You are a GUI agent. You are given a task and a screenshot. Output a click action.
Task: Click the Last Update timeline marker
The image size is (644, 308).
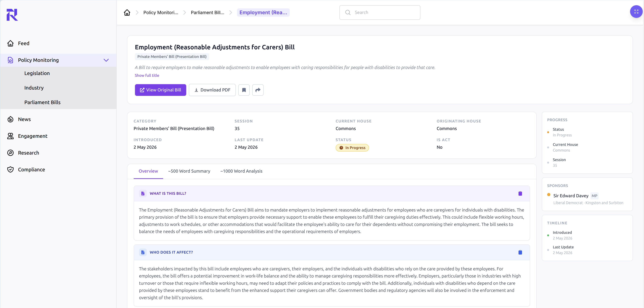click(x=548, y=250)
